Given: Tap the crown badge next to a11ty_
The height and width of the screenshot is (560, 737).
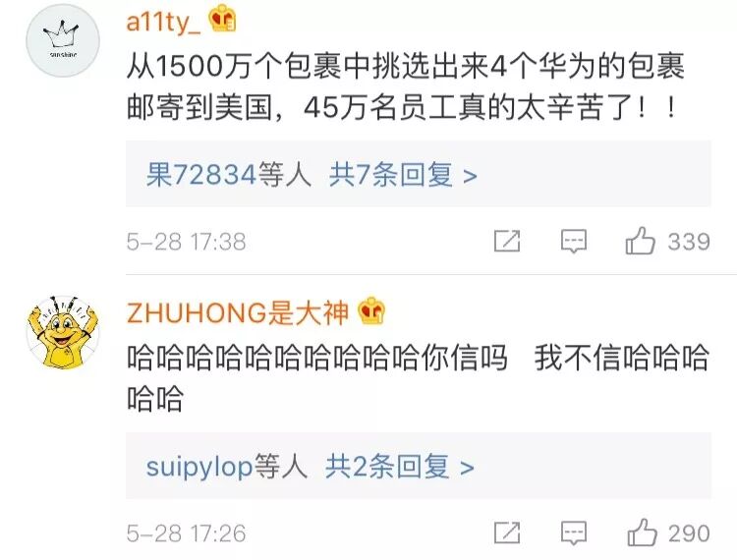Looking at the screenshot, I should click(223, 20).
